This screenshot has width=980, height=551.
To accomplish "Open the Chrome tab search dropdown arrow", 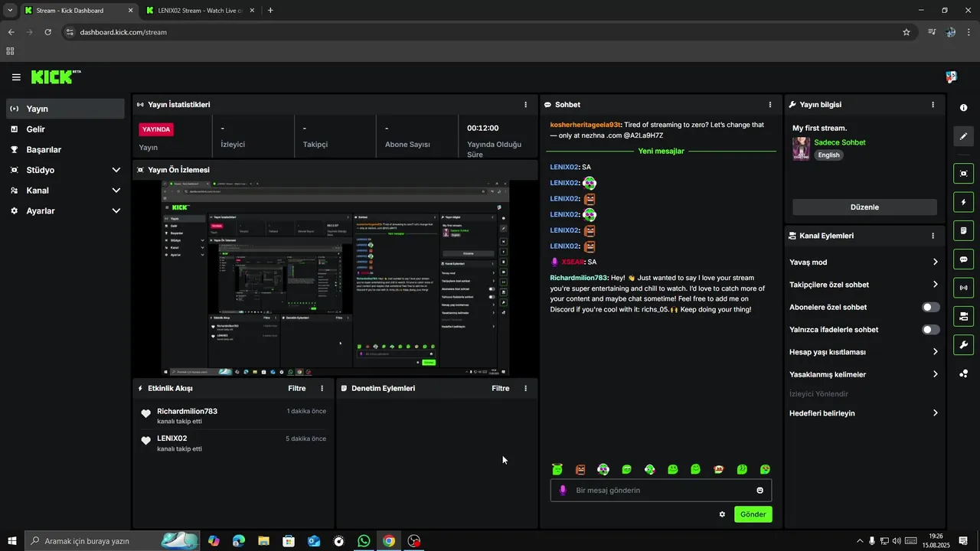I will (x=10, y=10).
